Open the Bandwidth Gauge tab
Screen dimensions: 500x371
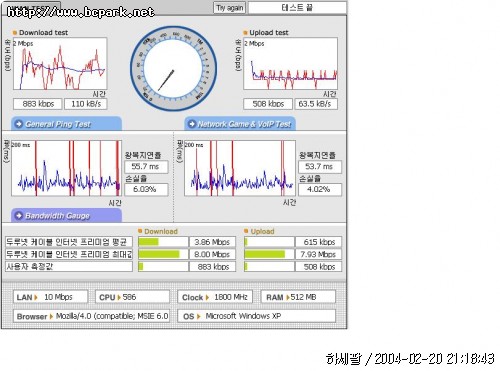(x=66, y=216)
